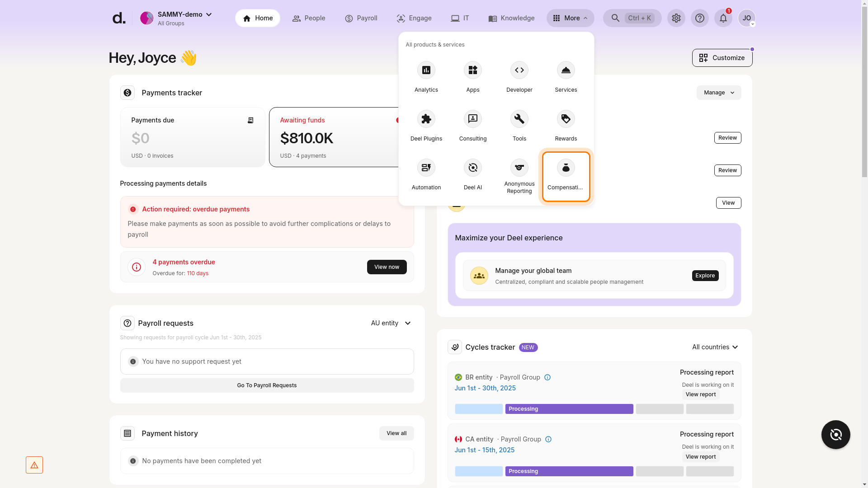
Task: Open the search field Ctrl + K
Action: [x=632, y=18]
